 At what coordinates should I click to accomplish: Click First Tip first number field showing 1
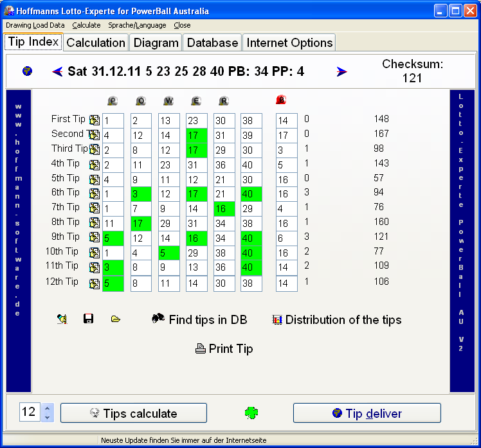click(113, 120)
